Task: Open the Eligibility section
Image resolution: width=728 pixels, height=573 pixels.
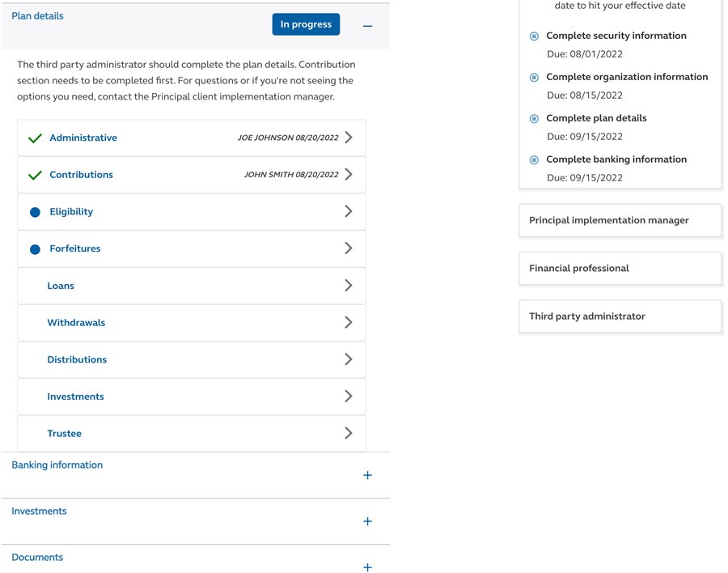Action: (349, 211)
